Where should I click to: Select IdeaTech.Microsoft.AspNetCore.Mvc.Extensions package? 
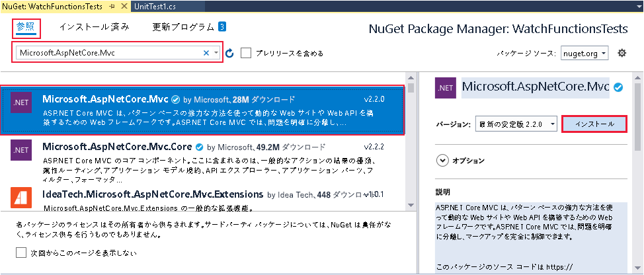202,198
